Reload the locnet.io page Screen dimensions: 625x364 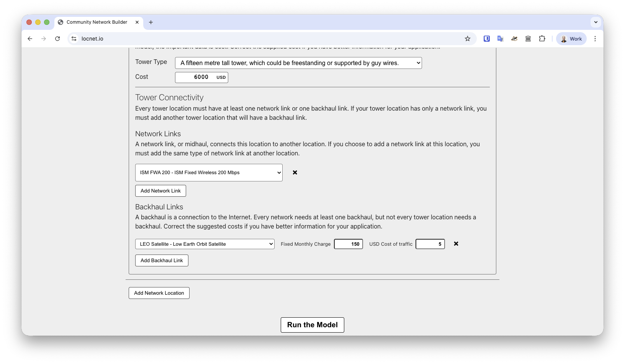click(57, 38)
